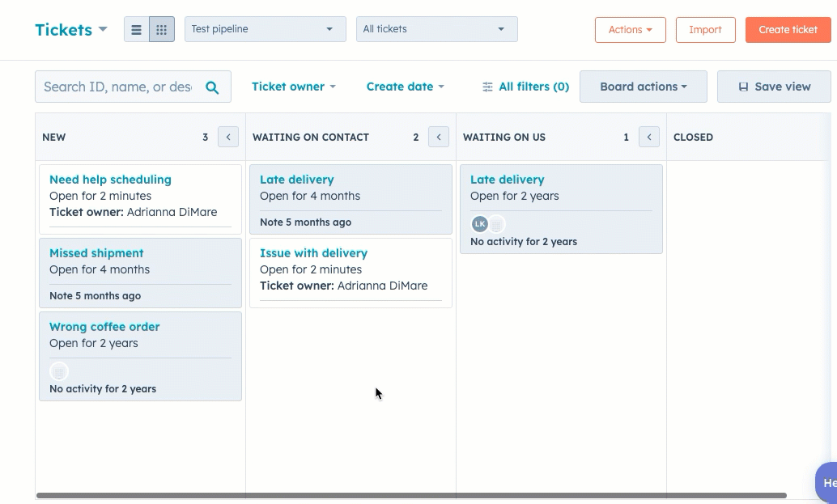
Task: Collapse the WAITING ON US column arrow
Action: pyautogui.click(x=649, y=137)
